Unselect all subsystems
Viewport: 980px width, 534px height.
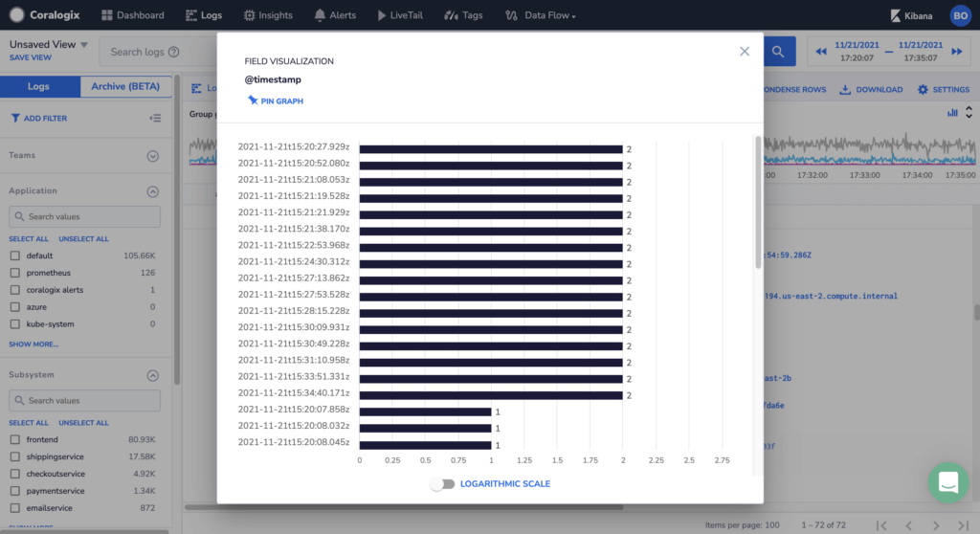click(x=84, y=423)
